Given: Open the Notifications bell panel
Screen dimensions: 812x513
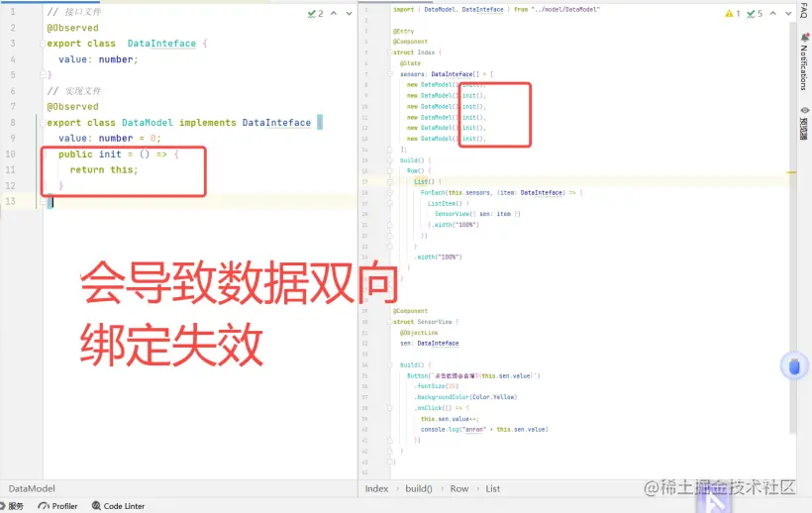Looking at the screenshot, I should point(804,60).
